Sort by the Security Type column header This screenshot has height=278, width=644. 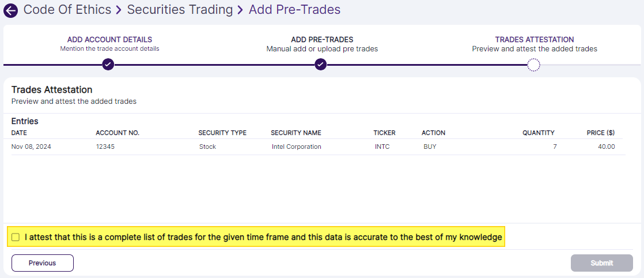(222, 133)
